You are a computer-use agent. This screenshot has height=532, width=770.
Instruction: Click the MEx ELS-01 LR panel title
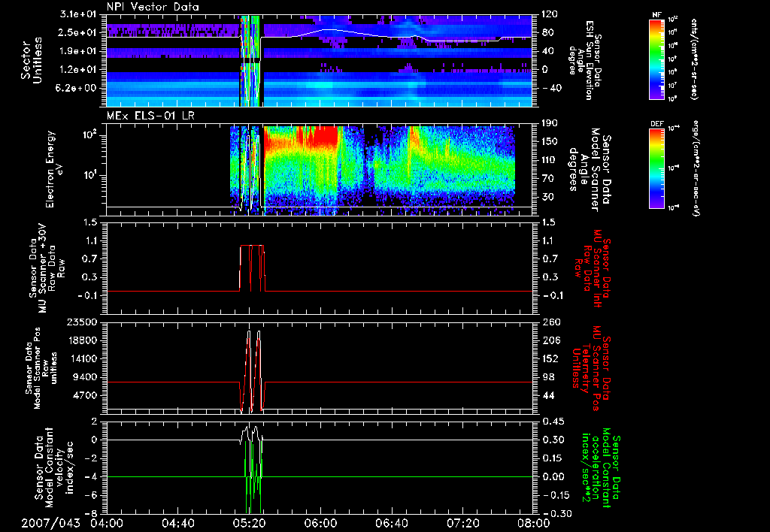click(x=152, y=116)
